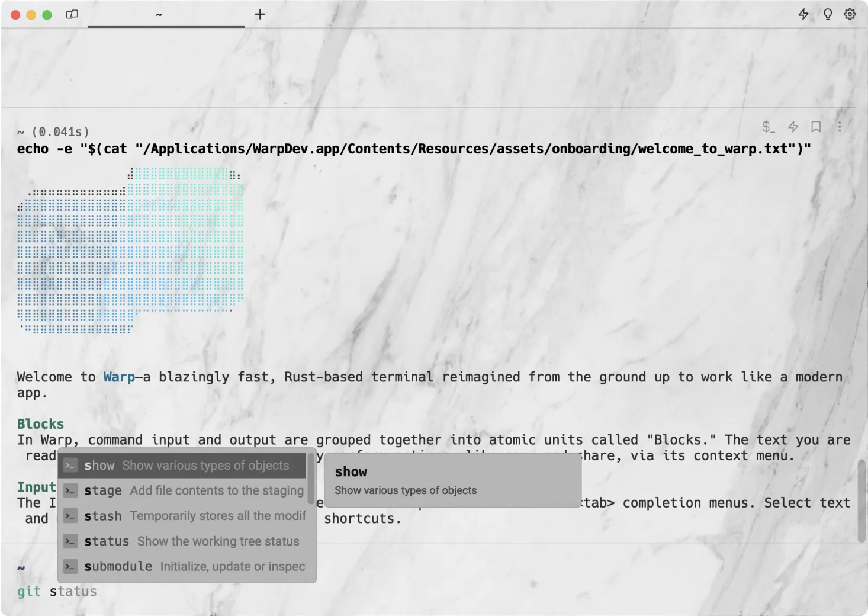Viewport: 868px width, 616px height.
Task: Click the "$_" prompt icon on the block header
Action: click(767, 127)
